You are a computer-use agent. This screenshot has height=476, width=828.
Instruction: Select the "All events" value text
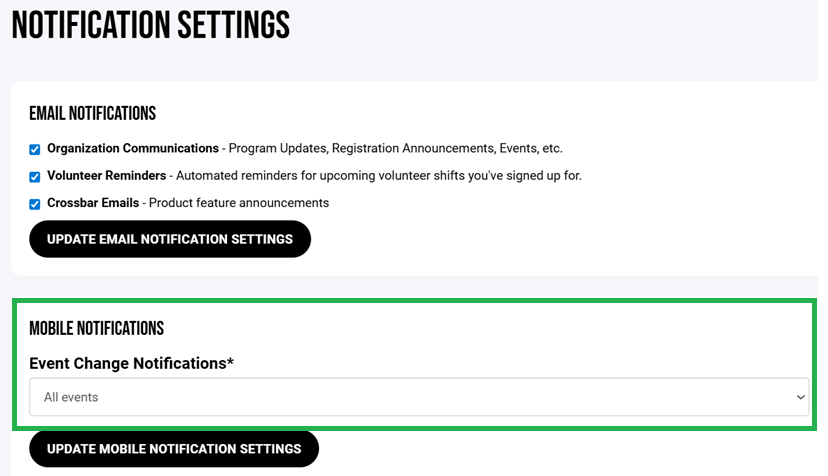click(x=71, y=397)
